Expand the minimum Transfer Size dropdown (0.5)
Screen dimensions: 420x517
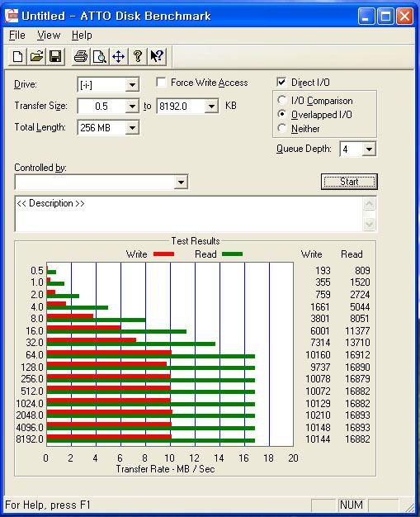click(x=132, y=107)
